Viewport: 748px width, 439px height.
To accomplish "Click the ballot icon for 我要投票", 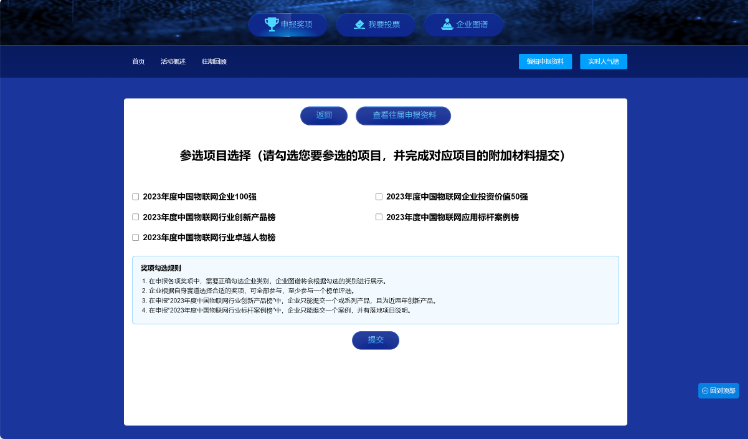I will click(355, 24).
